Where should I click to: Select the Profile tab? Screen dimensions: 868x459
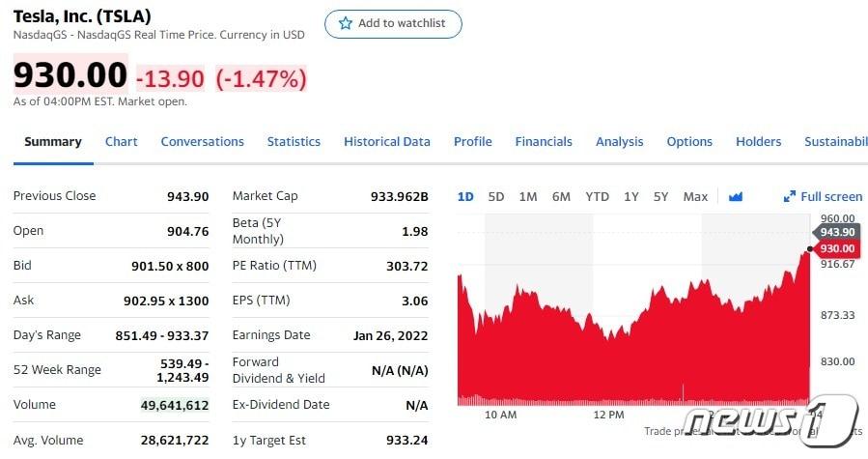[x=473, y=141]
